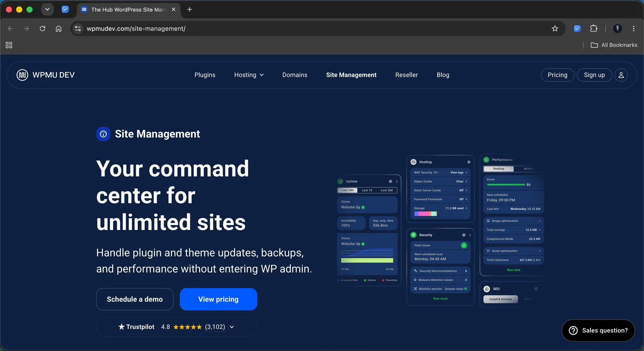Close the WordPress Site Management tab
The image size is (644, 351).
click(x=173, y=9)
